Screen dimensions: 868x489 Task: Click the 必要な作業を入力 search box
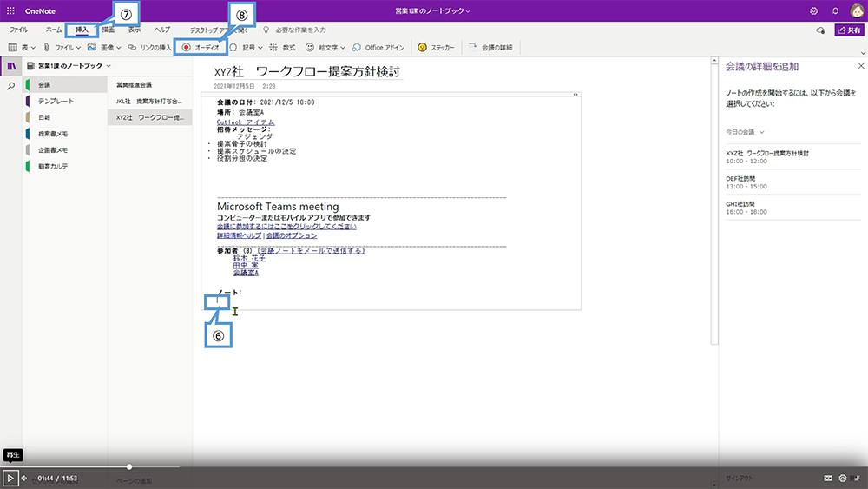[300, 30]
